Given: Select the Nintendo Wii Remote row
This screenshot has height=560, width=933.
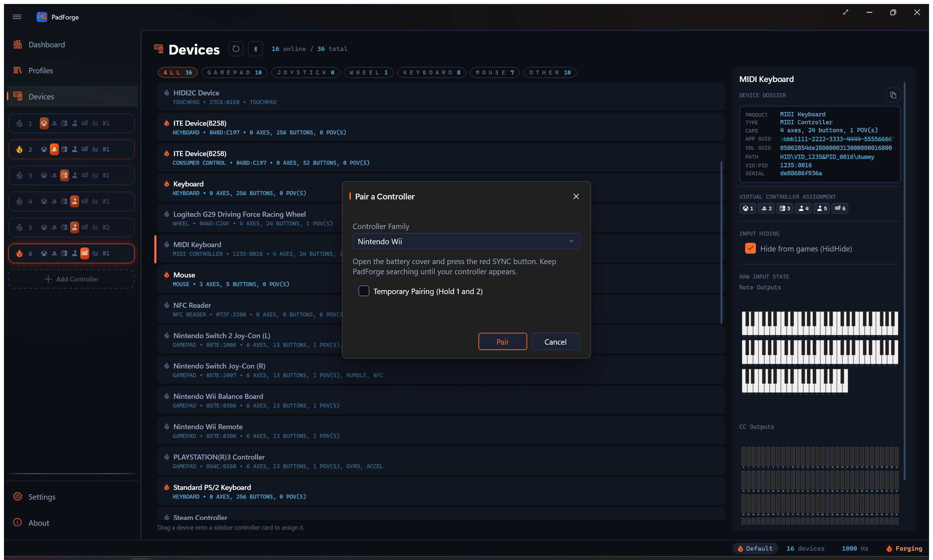Looking at the screenshot, I should point(441,431).
